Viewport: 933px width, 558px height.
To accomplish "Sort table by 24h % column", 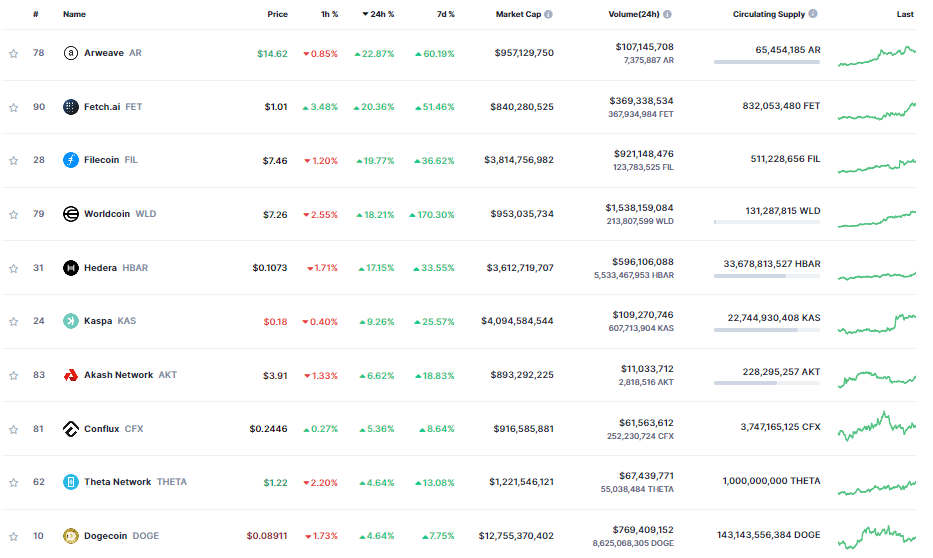I will click(378, 15).
